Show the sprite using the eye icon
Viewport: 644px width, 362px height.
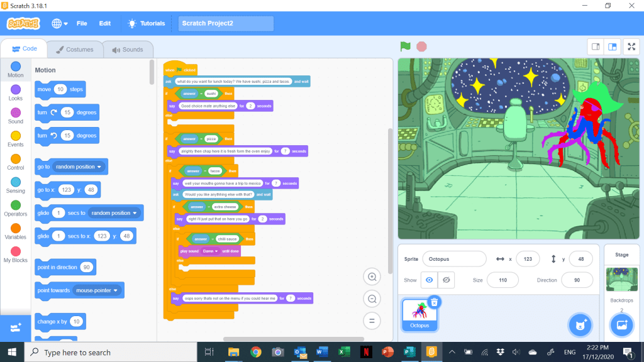click(429, 280)
